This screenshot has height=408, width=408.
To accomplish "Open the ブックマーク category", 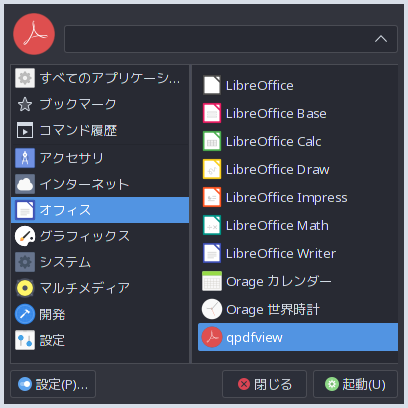I will coord(100,104).
